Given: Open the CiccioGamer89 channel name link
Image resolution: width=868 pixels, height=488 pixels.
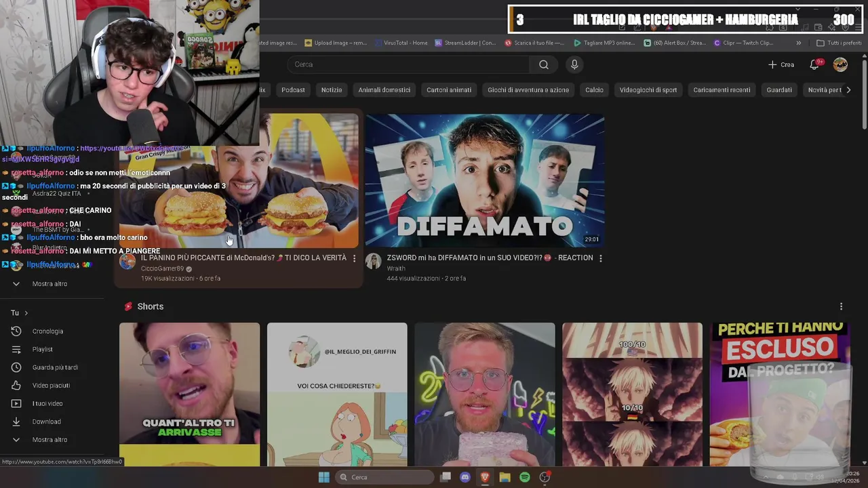Looking at the screenshot, I should [162, 269].
